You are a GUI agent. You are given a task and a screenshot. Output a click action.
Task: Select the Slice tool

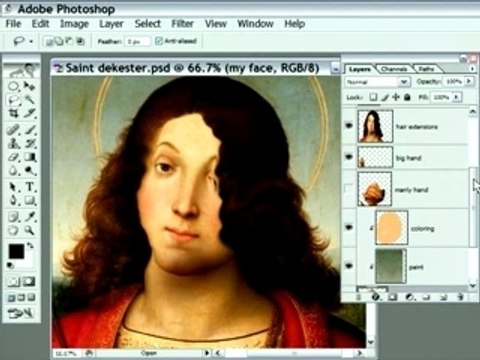coord(30,114)
